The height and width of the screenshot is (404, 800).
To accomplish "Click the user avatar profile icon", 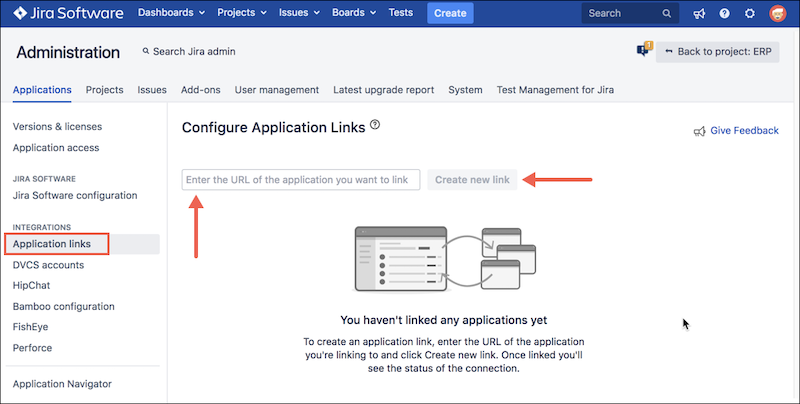I will point(777,14).
